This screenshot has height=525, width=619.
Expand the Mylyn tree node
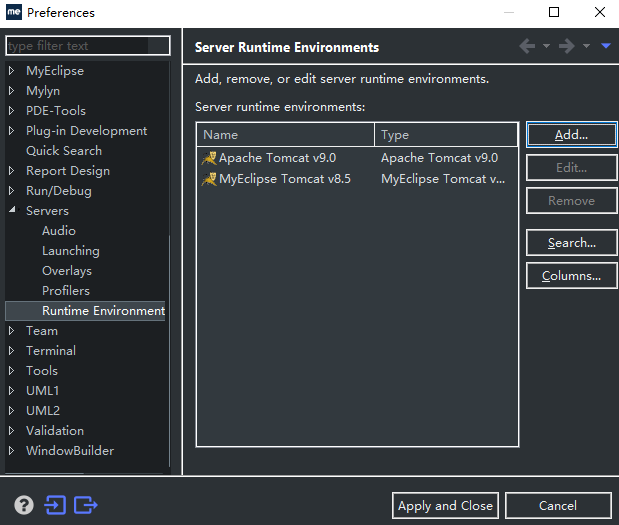tap(11, 91)
